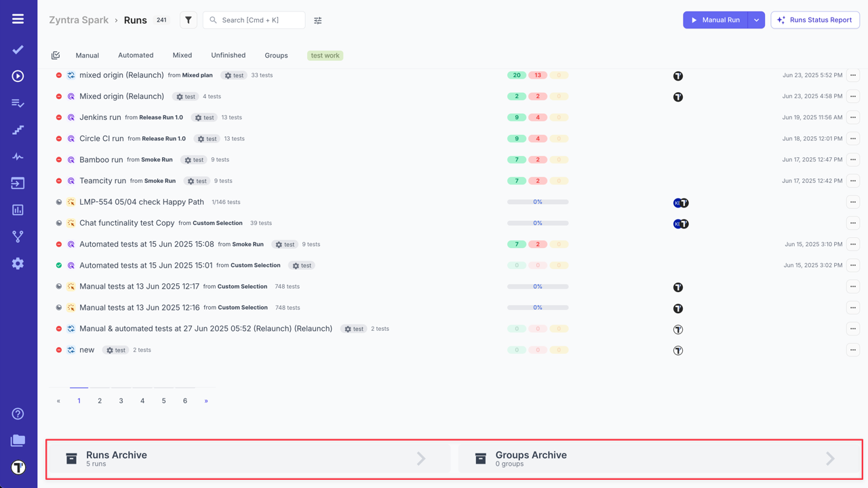The width and height of the screenshot is (868, 488).
Task: Expand the Manual Run dropdown arrow
Action: [x=757, y=20]
